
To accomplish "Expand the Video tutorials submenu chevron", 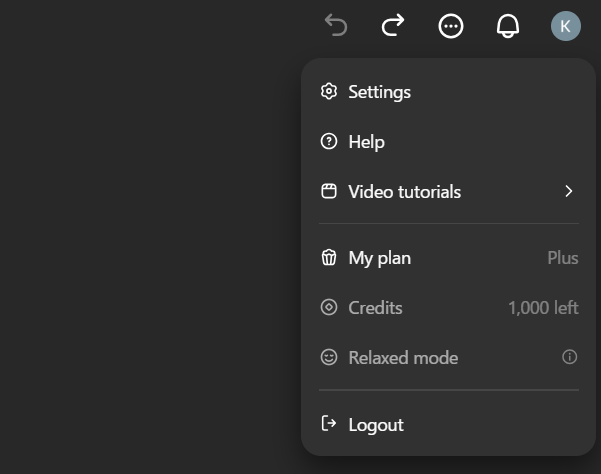I will [x=569, y=191].
